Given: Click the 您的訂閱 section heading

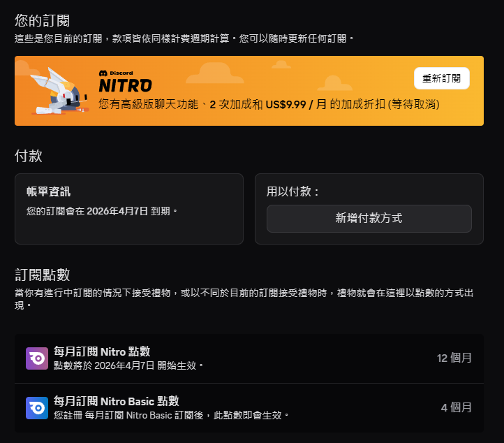Looking at the screenshot, I should [42, 20].
